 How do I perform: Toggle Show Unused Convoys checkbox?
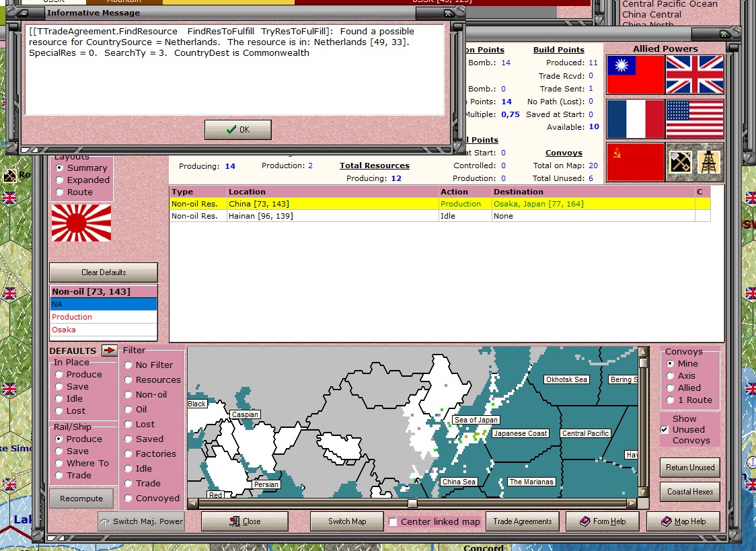coord(665,429)
